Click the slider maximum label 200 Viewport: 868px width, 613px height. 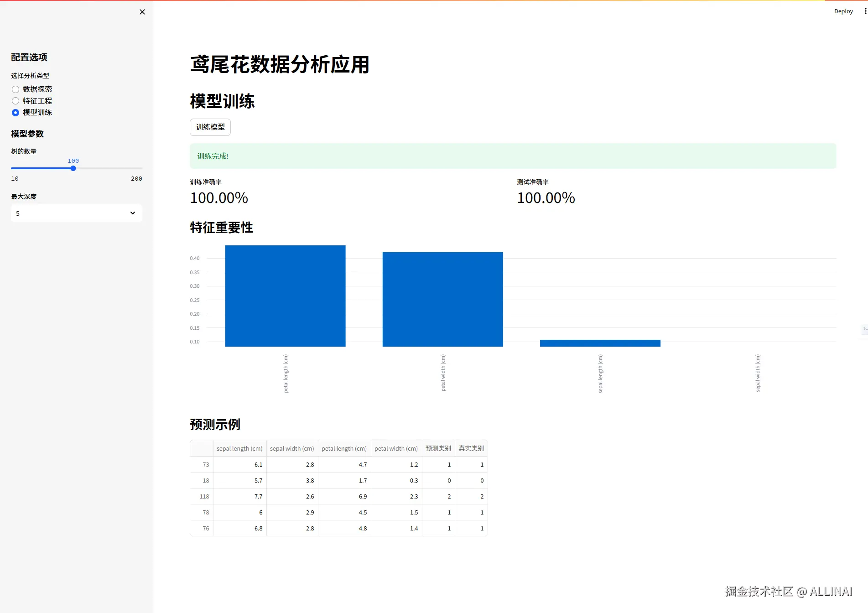pyautogui.click(x=136, y=179)
